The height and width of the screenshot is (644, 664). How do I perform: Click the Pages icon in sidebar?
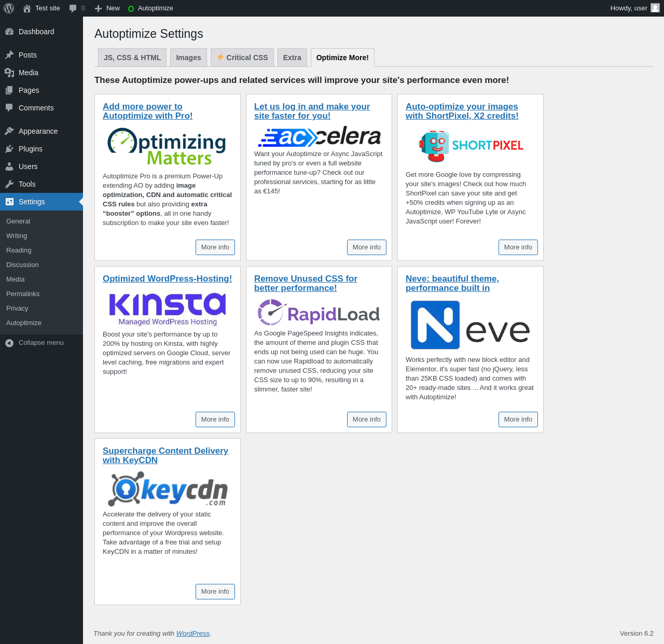(9, 90)
